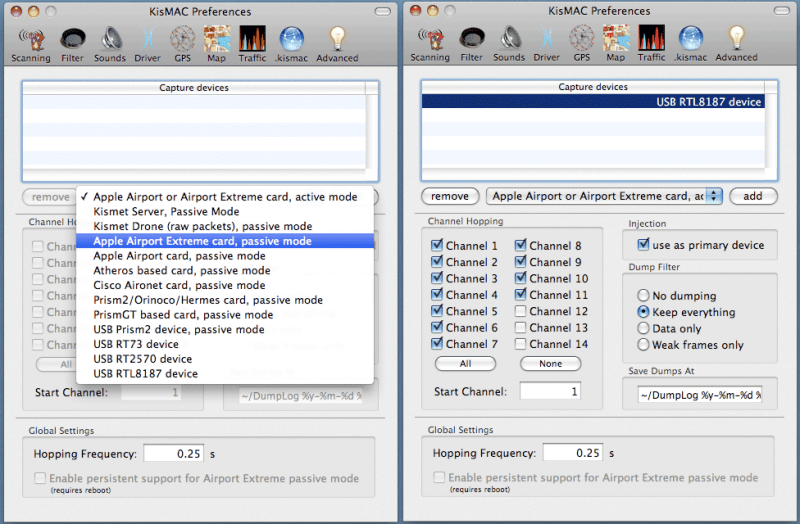This screenshot has height=524, width=800.
Task: Open GPS preferences in left window
Action: tap(183, 45)
